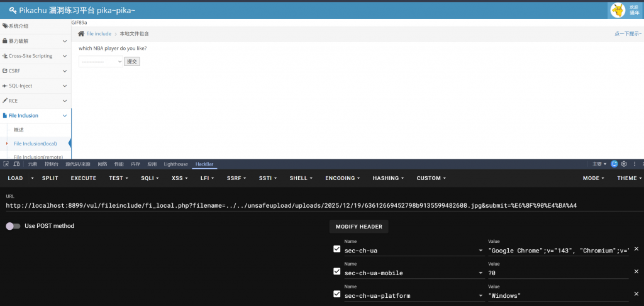
Task: Open the sec-ch-ua header name dropdown
Action: pyautogui.click(x=481, y=251)
